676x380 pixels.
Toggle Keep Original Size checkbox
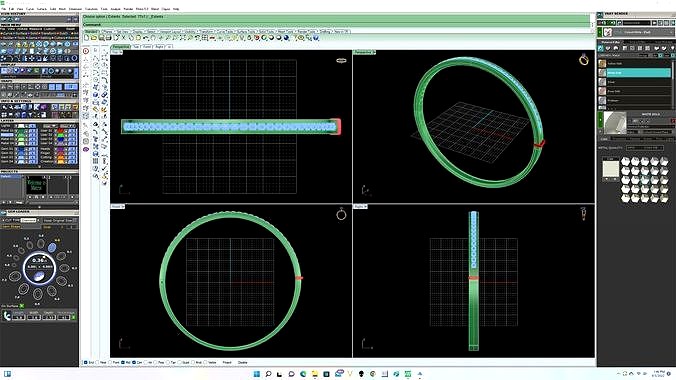click(74, 220)
